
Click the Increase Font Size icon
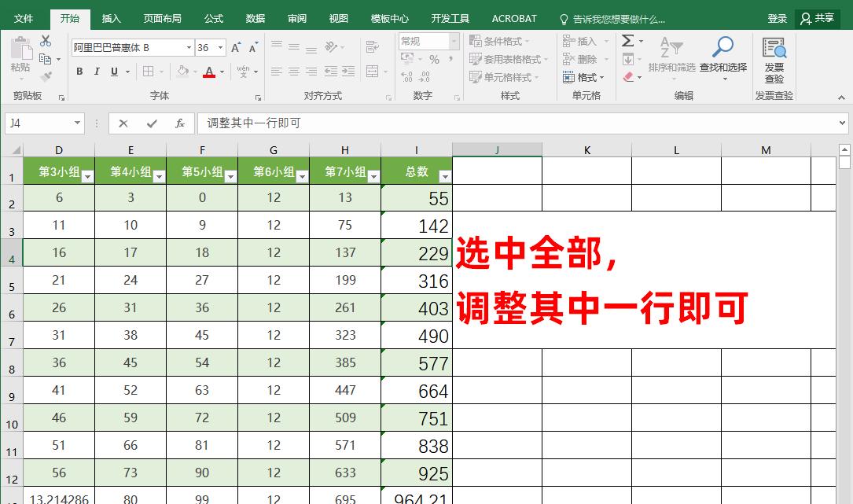(237, 48)
